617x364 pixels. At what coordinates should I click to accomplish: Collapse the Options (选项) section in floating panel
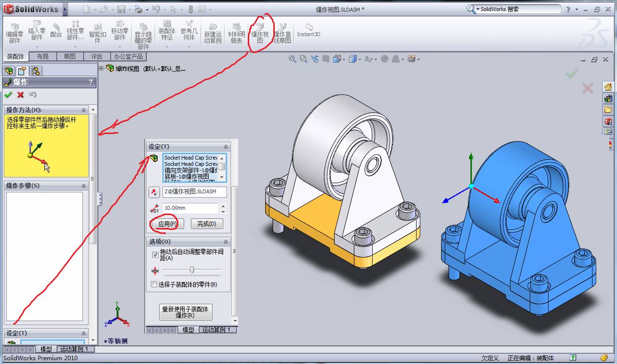coord(226,242)
